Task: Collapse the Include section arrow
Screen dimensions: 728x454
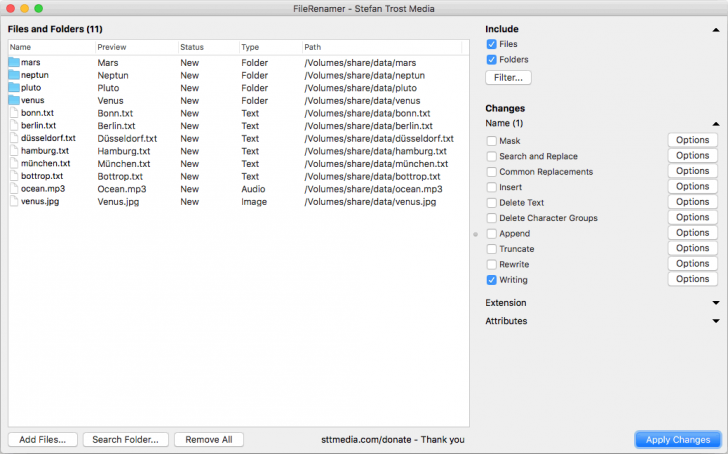Action: tap(716, 30)
